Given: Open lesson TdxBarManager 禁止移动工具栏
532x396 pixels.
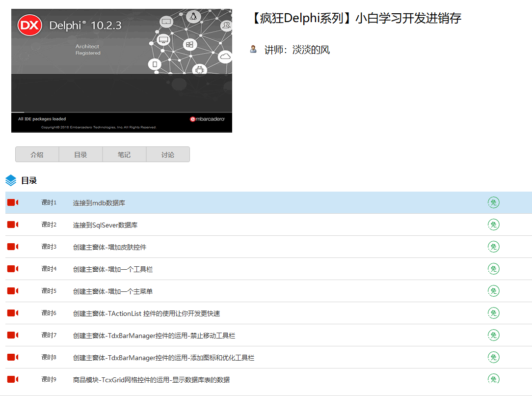Looking at the screenshot, I should (154, 335).
